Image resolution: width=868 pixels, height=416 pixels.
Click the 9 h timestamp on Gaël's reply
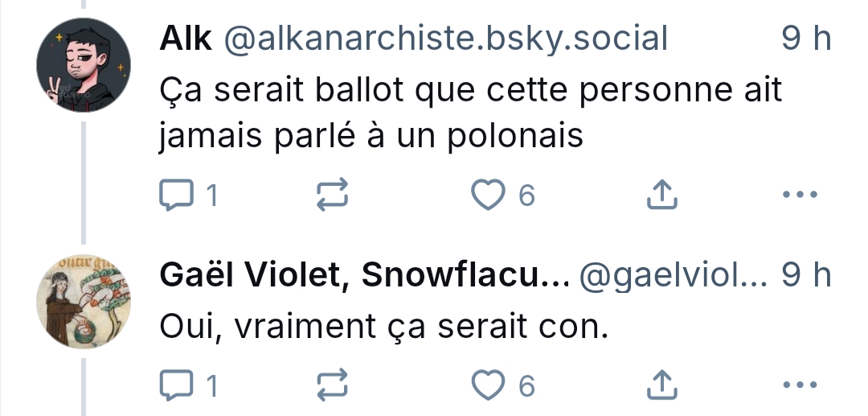click(x=806, y=276)
